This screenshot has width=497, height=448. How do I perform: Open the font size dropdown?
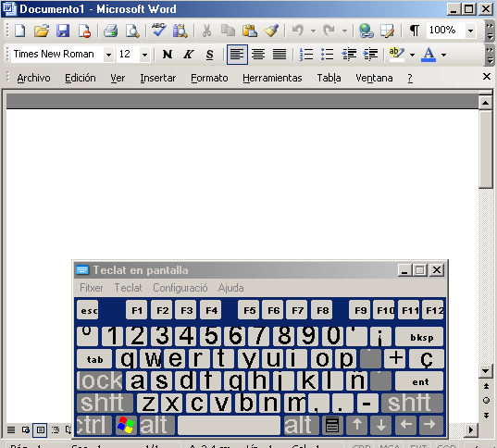[x=144, y=55]
